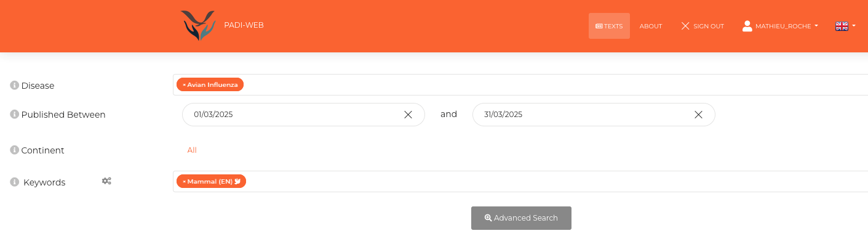Click the Advanced Search button
The height and width of the screenshot is (236, 868).
(x=521, y=218)
